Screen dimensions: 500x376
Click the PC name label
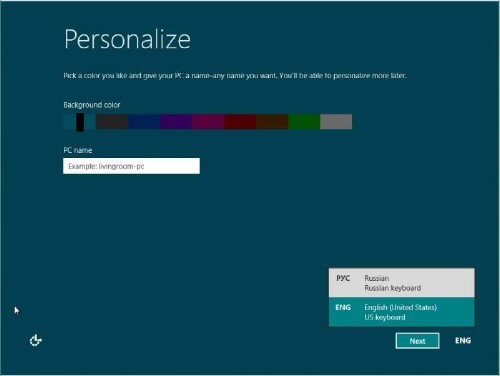click(78, 150)
